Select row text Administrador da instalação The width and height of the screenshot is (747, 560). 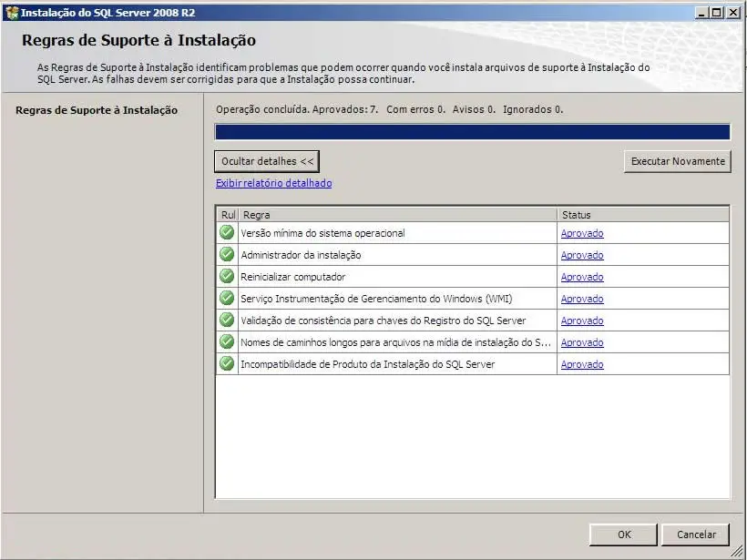tap(301, 255)
